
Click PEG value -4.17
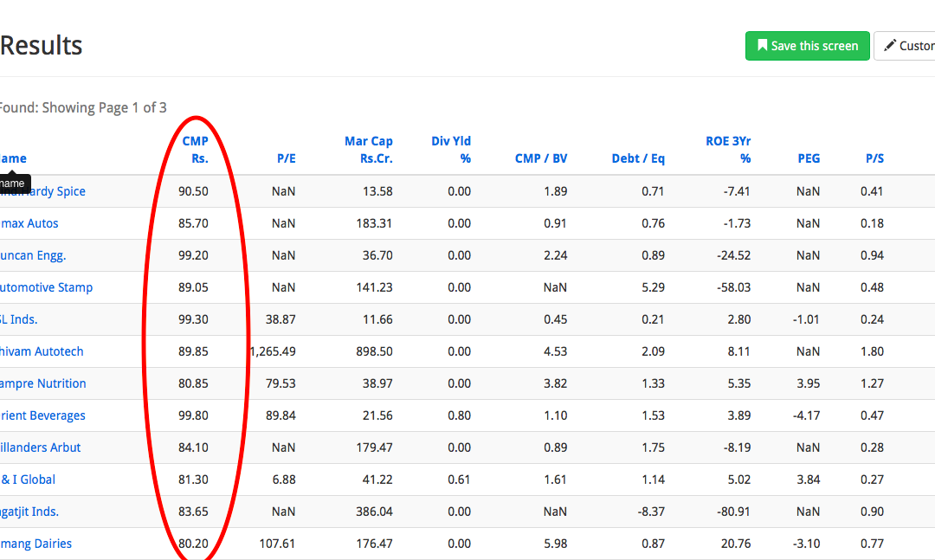(x=806, y=415)
